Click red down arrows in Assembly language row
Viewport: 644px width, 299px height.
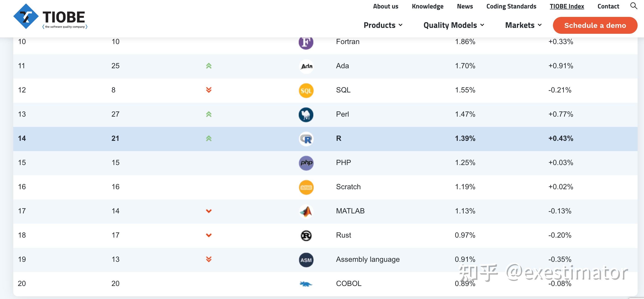pos(209,259)
